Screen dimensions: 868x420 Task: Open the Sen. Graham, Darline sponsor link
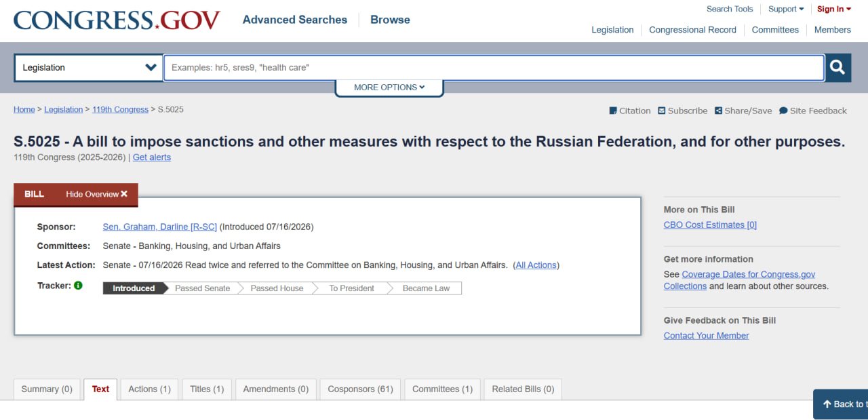160,227
